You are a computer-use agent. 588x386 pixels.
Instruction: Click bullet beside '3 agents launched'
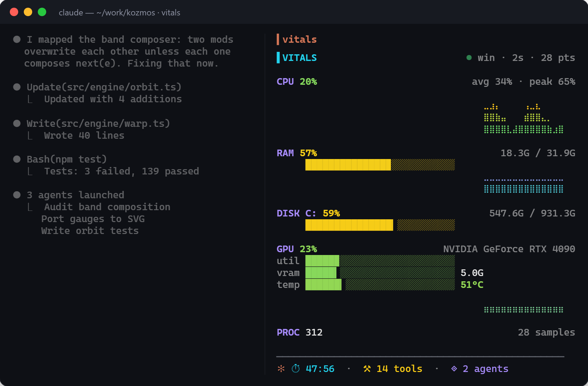coord(17,195)
